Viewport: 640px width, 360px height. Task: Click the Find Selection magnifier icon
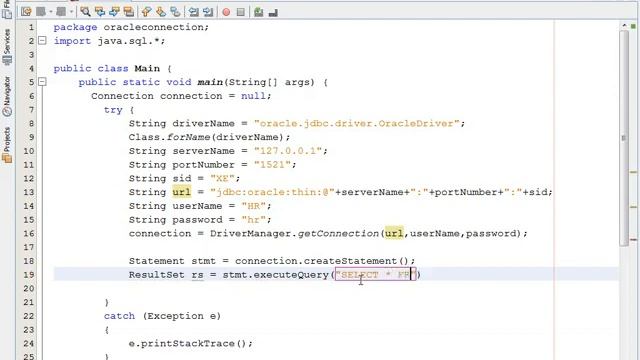(x=85, y=12)
